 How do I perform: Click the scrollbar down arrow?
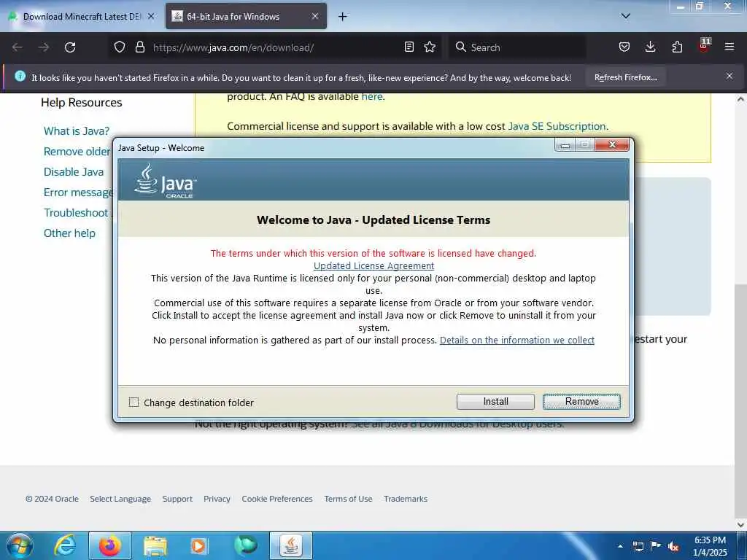(x=740, y=524)
